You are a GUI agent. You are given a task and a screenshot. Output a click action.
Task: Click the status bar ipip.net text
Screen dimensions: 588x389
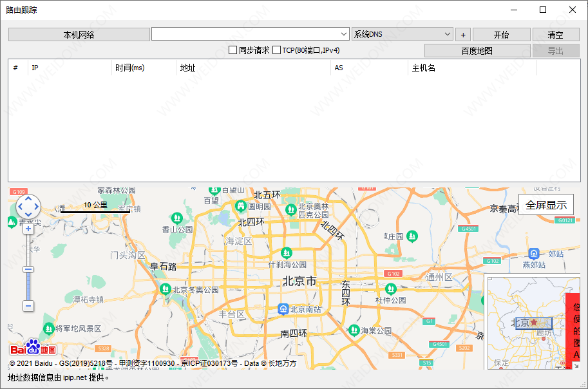[75, 378]
